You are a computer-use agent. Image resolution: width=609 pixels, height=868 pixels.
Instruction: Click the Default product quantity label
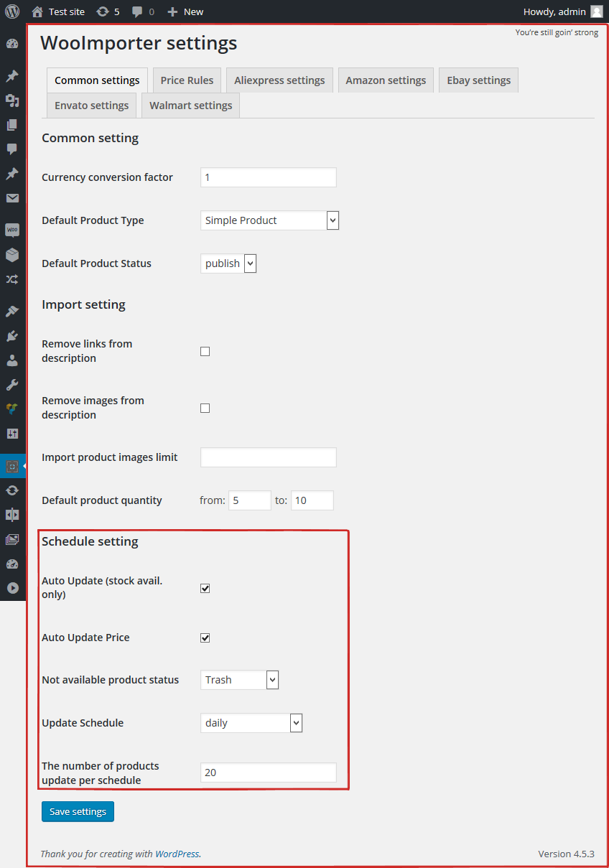(102, 500)
